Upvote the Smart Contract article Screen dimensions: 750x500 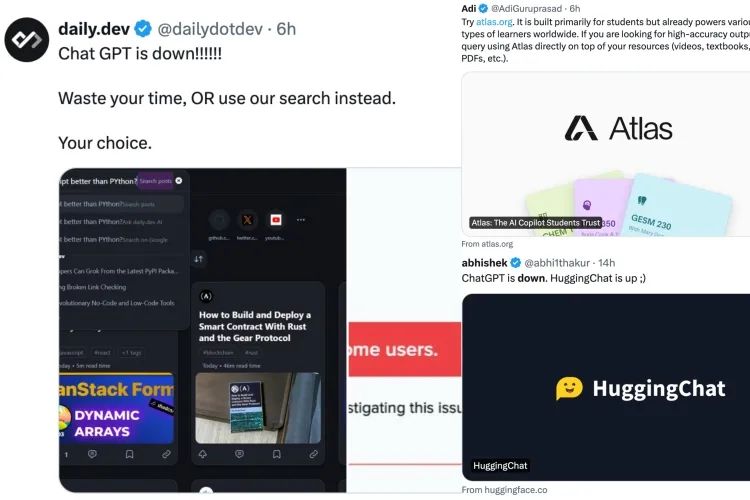(x=203, y=454)
